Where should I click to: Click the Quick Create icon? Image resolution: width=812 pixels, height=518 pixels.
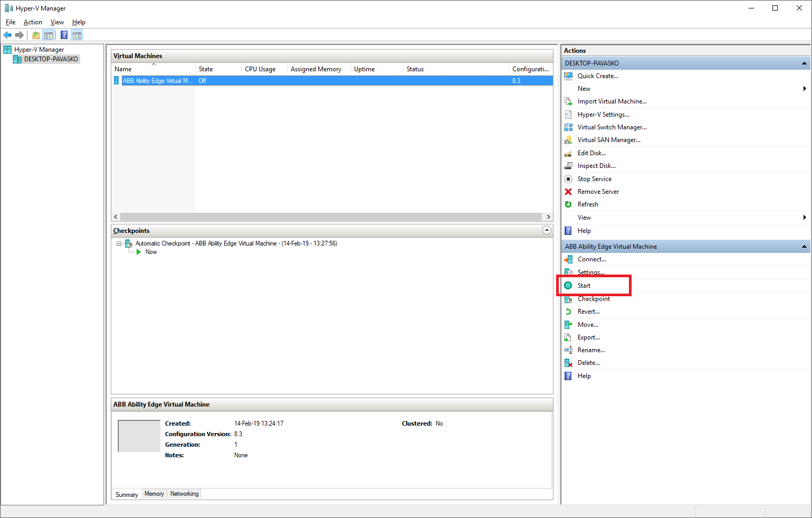tap(568, 76)
